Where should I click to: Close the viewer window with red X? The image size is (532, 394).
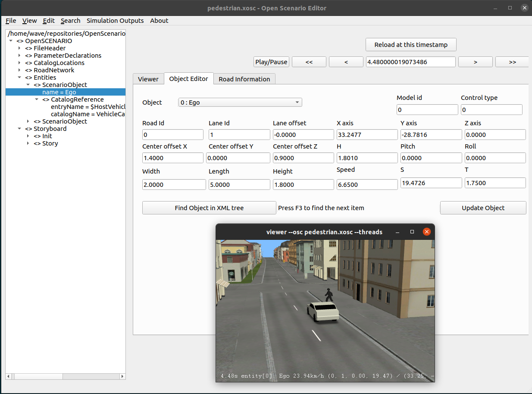tap(426, 232)
